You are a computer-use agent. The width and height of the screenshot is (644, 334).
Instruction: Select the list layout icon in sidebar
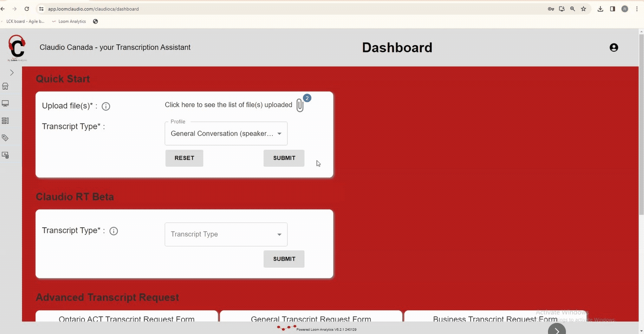[x=6, y=121]
